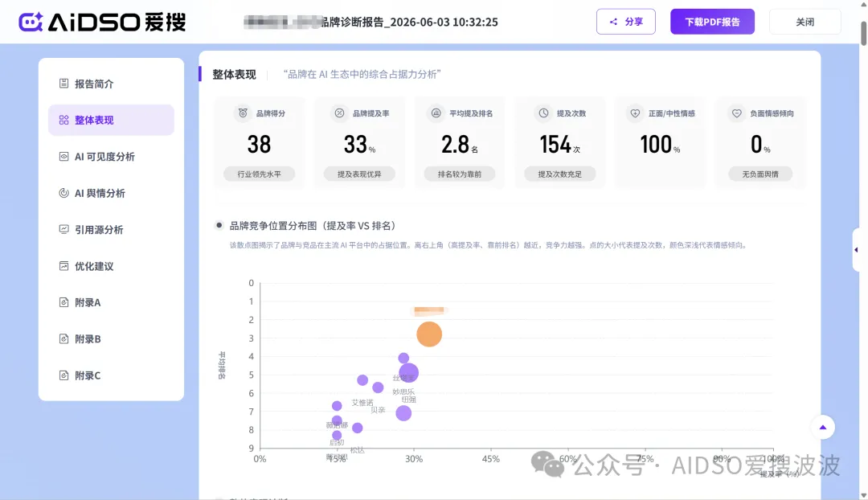Screen dimensions: 868x500
Task: Click the 妙思乐 label in the chart
Action: point(403,391)
